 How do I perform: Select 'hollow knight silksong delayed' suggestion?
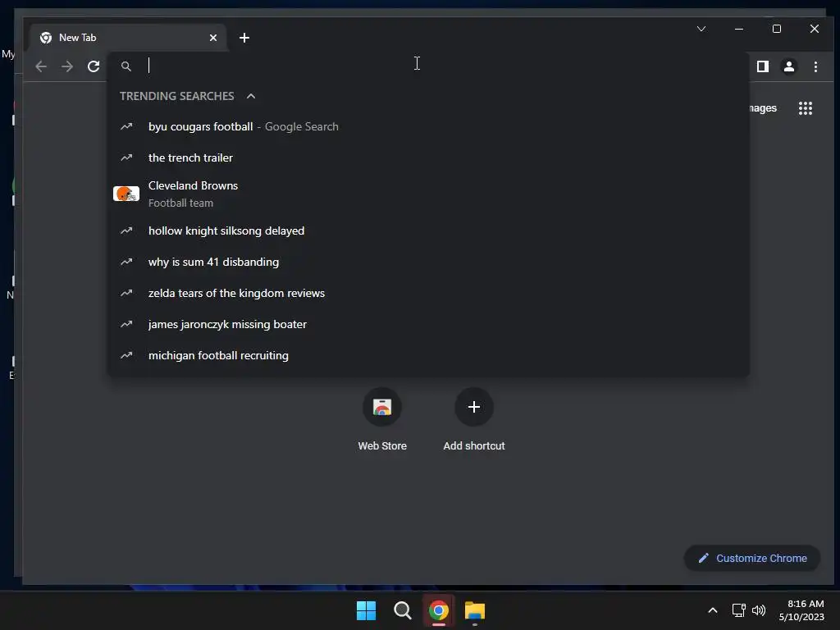pyautogui.click(x=428, y=231)
